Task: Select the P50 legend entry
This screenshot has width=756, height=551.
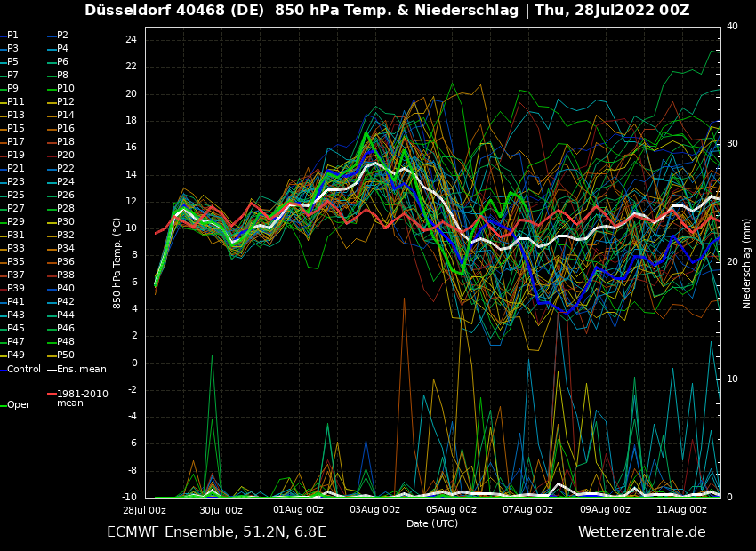Action: [x=66, y=355]
